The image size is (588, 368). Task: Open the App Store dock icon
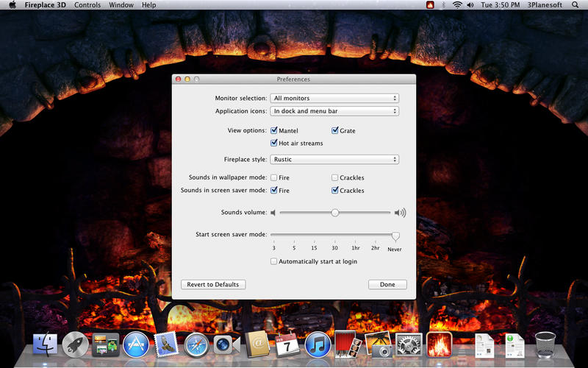click(x=136, y=344)
